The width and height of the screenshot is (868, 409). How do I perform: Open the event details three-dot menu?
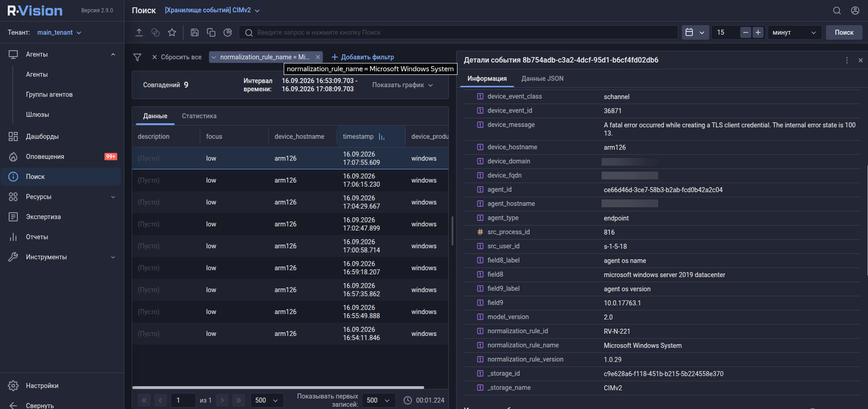[x=847, y=60]
